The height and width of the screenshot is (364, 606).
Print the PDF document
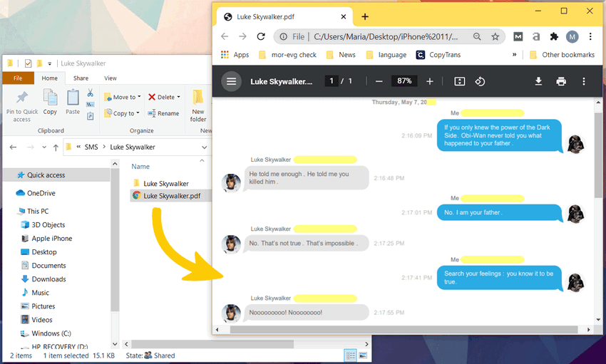point(561,81)
